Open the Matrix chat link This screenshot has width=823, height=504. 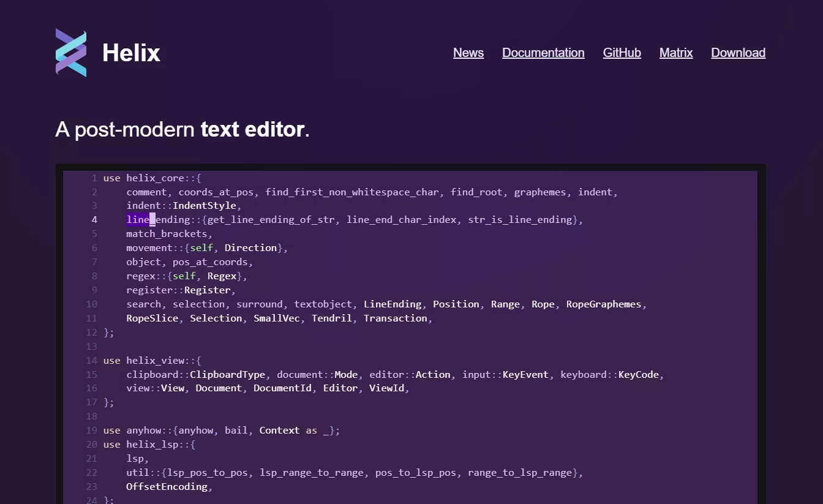676,53
